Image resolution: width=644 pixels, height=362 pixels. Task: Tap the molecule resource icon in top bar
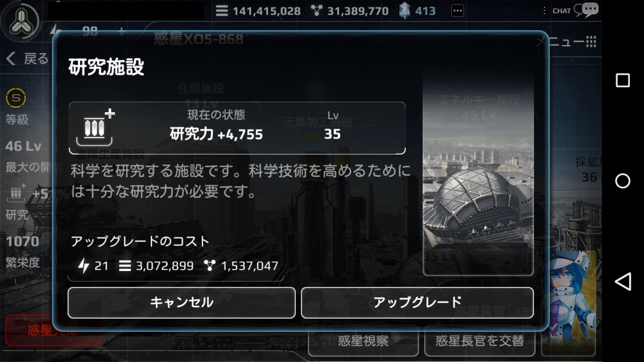click(316, 11)
